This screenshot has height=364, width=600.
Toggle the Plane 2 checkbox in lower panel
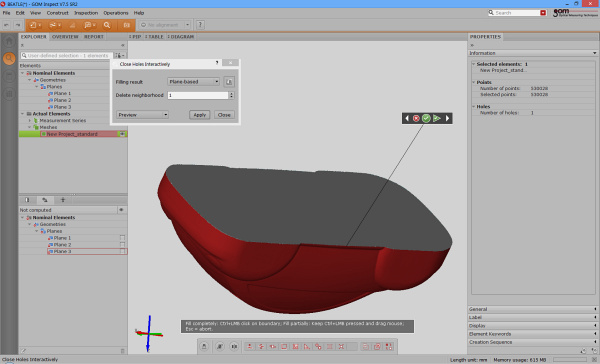coord(122,245)
